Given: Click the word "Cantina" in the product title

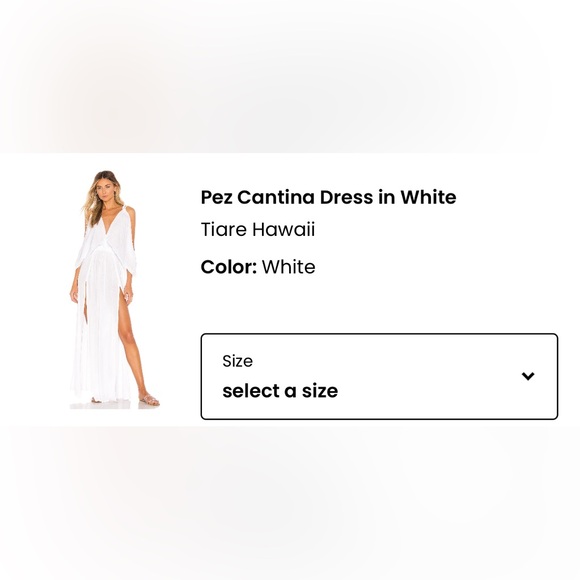Looking at the screenshot, I should point(276,197).
